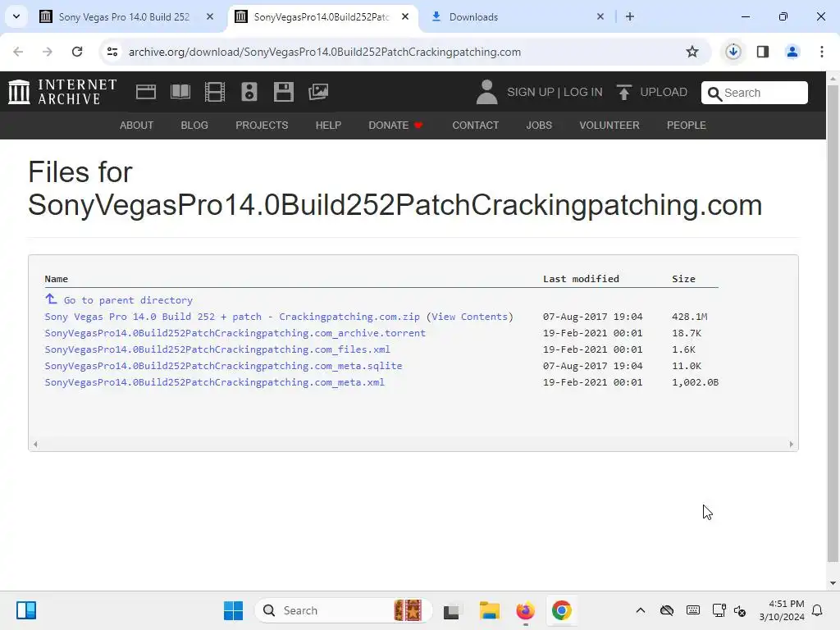Open the CONTACT menu item
This screenshot has width=840, height=630.
(476, 126)
